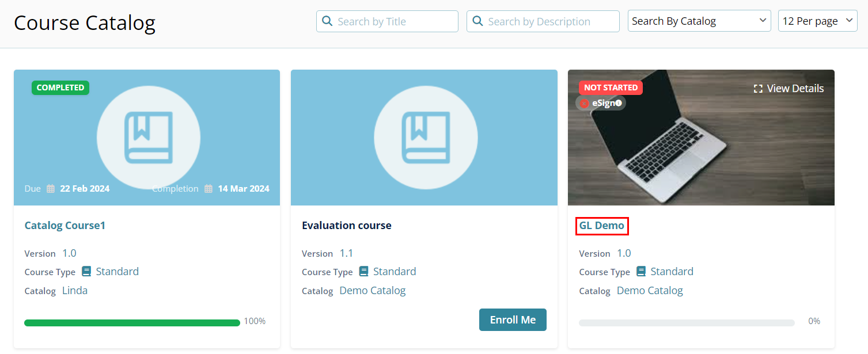Open the Search By Catalog dropdown
This screenshot has height=354, width=868.
[x=699, y=21]
